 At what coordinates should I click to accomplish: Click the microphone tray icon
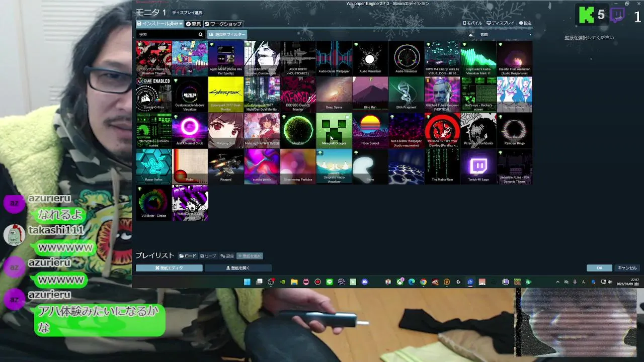[575, 282]
